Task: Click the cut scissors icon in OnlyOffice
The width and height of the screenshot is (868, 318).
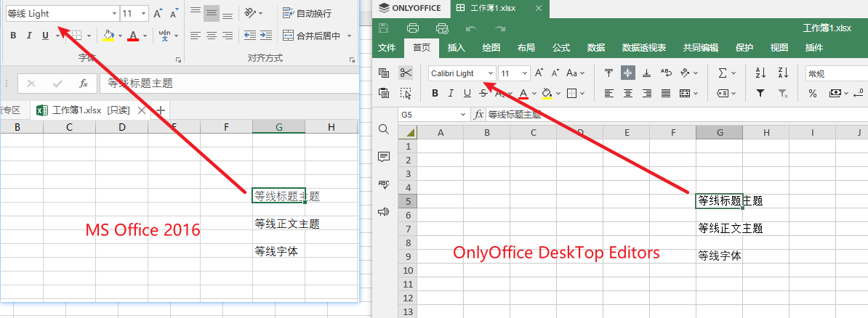Action: coord(406,73)
